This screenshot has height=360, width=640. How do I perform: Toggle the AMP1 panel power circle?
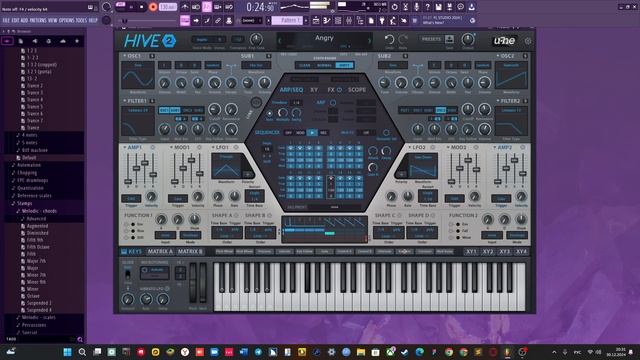(153, 147)
